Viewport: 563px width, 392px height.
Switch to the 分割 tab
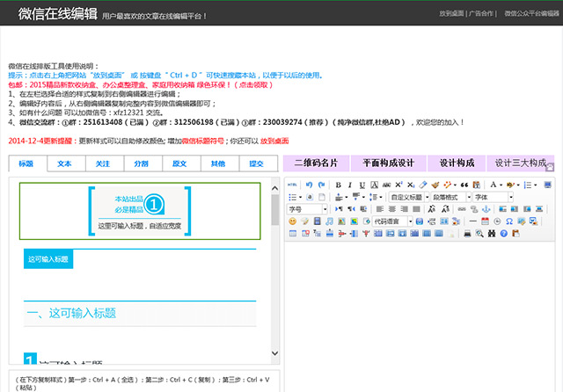[x=143, y=163]
